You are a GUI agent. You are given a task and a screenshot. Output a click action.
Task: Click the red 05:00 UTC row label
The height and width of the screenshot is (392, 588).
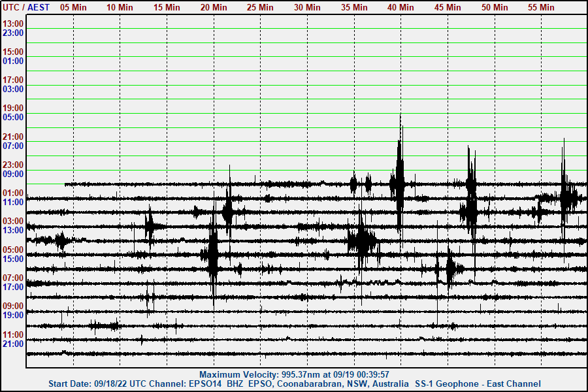[13, 250]
